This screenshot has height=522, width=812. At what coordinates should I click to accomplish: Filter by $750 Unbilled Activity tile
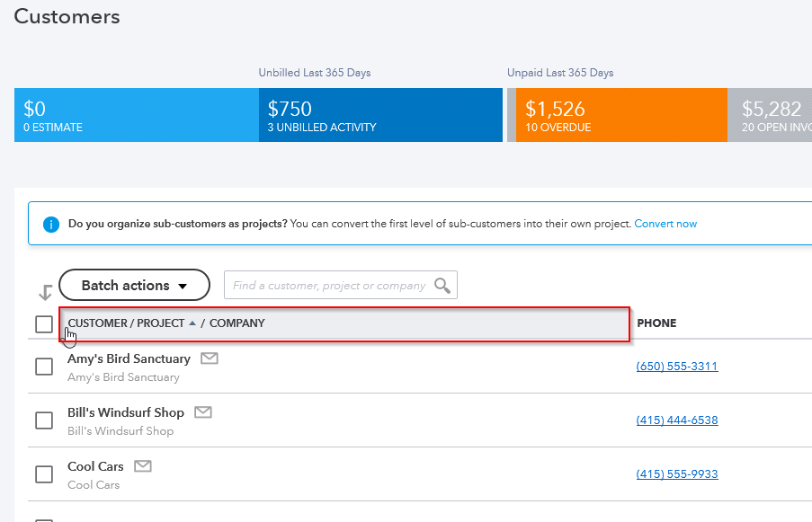379,115
